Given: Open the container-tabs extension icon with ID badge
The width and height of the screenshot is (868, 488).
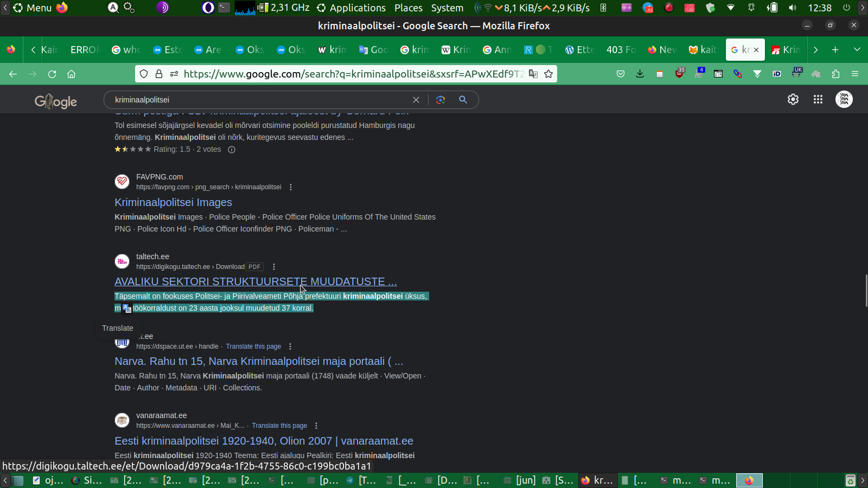Looking at the screenshot, I should 777,74.
